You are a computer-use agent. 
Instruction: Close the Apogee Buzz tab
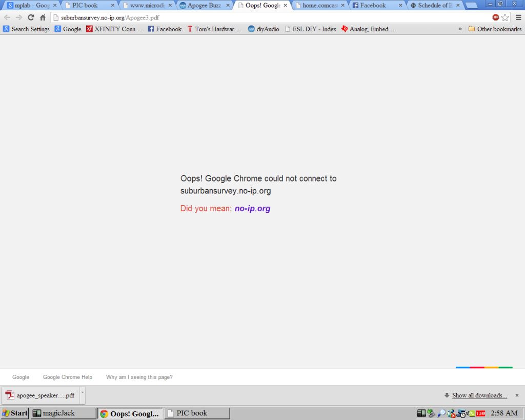[228, 5]
